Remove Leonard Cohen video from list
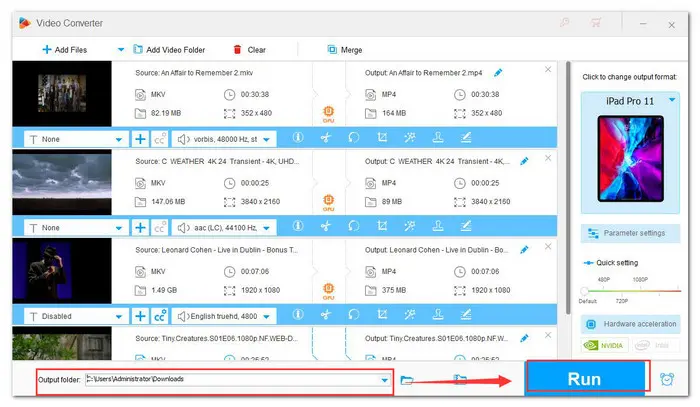The height and width of the screenshot is (407, 700). click(548, 246)
